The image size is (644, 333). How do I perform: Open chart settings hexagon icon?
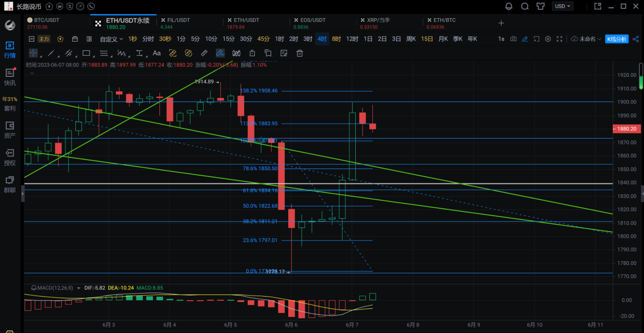pos(547,39)
